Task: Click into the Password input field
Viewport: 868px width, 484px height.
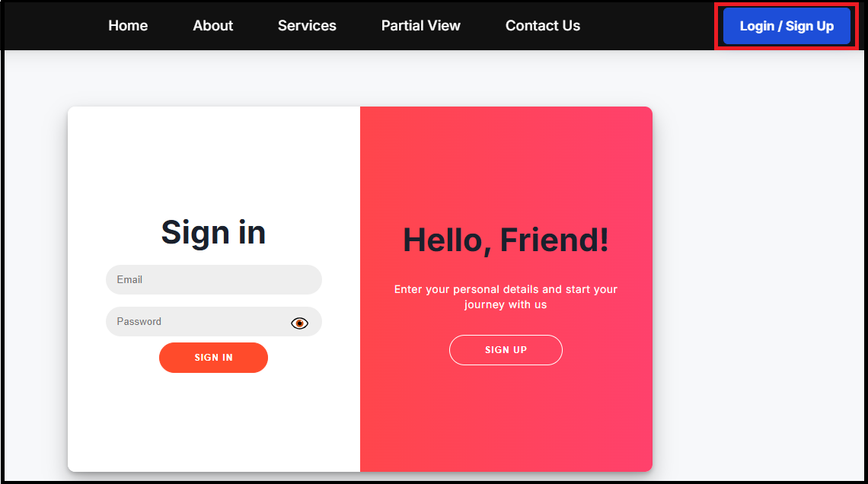Action: tap(198, 322)
